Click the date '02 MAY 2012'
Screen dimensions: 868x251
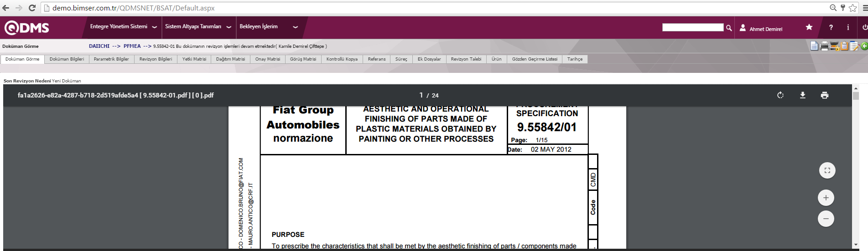(551, 149)
